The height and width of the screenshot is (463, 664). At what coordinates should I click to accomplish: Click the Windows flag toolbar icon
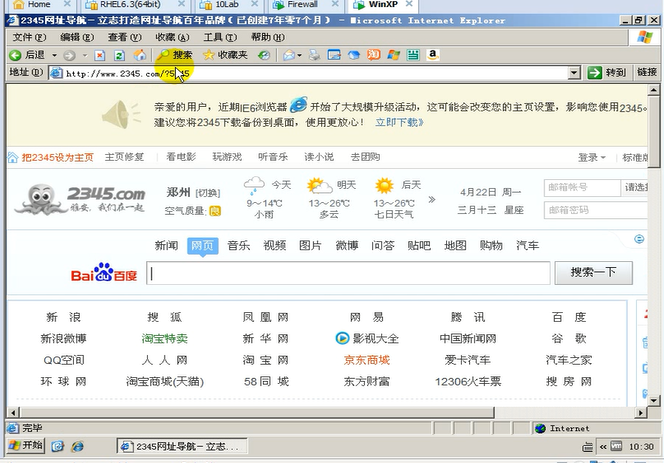coord(393,55)
